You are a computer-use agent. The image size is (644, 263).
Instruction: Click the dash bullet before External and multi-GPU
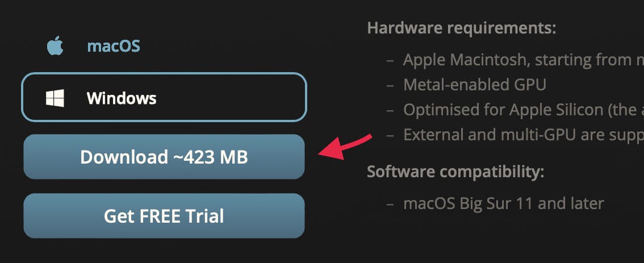click(x=390, y=135)
